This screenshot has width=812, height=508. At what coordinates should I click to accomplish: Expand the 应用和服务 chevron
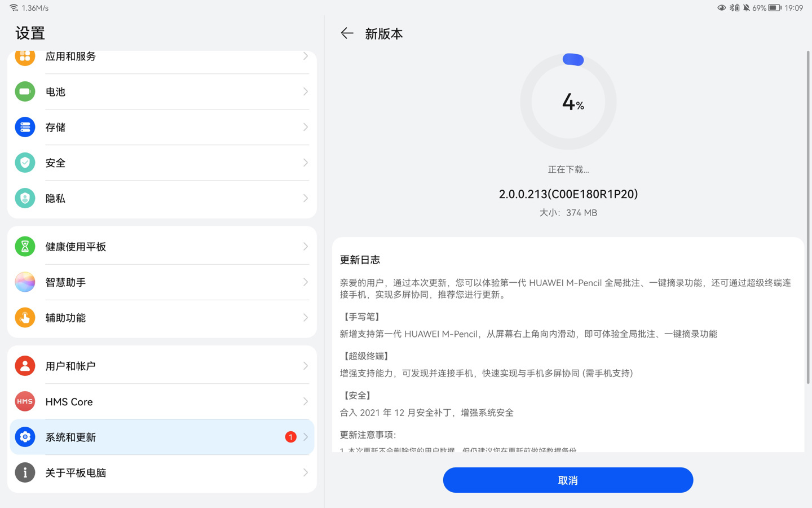click(x=305, y=56)
